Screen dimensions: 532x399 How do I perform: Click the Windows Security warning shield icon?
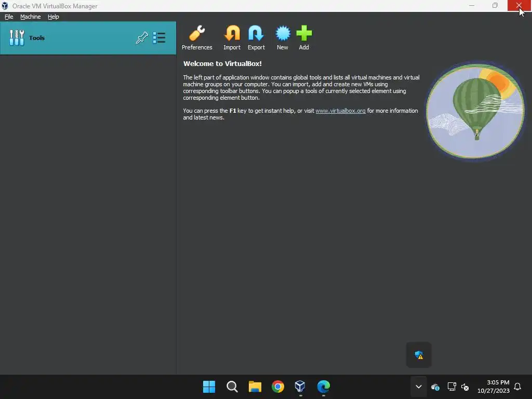point(419,355)
